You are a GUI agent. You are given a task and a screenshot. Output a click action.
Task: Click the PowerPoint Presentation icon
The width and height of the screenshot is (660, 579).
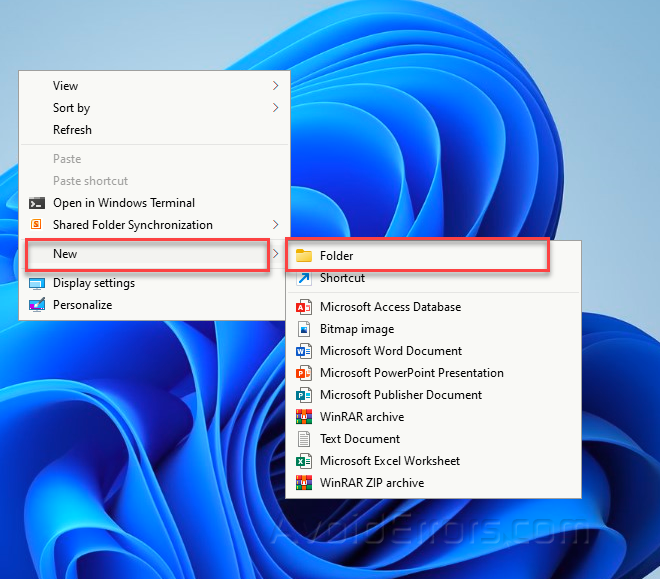click(x=303, y=373)
